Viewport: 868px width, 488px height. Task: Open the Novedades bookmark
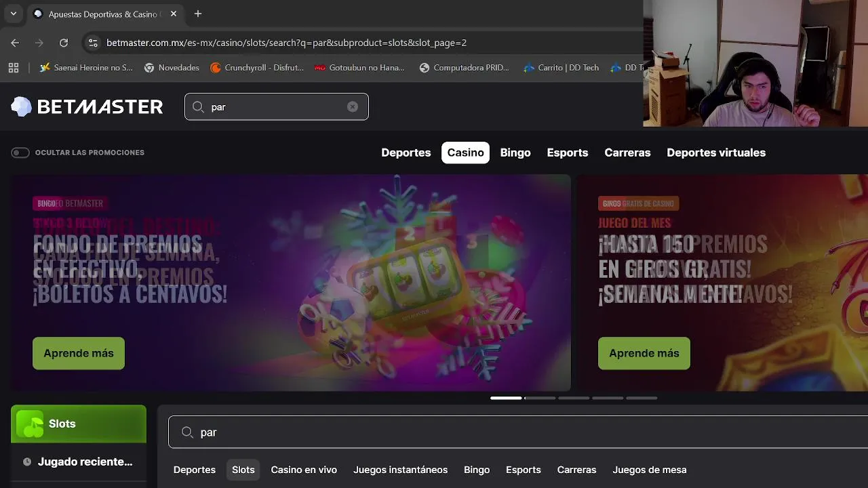click(172, 68)
